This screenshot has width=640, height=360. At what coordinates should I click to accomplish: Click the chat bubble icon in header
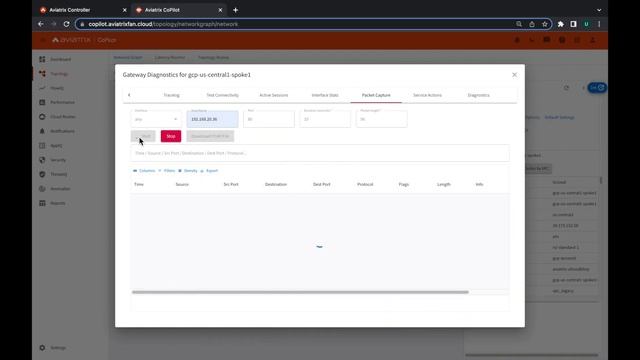click(547, 40)
